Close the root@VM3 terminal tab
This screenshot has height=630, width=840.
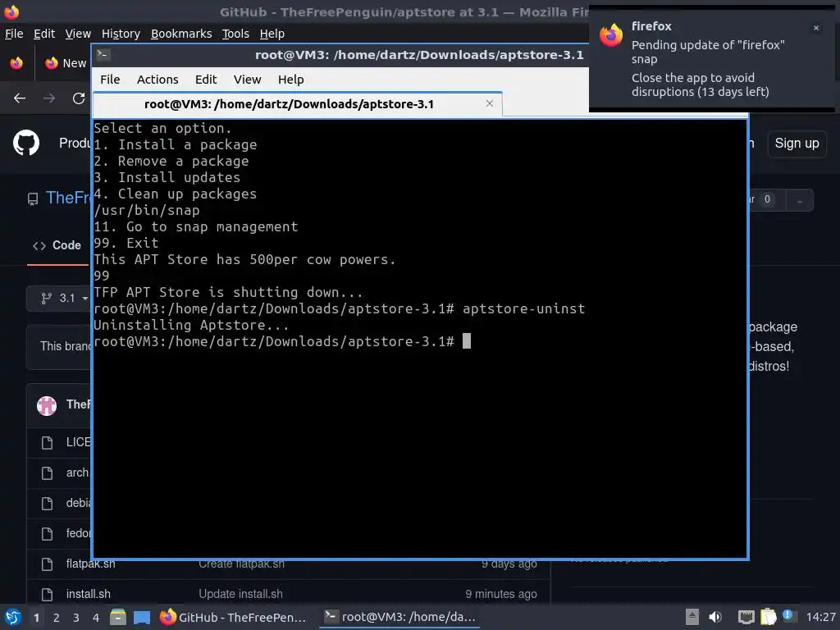tap(490, 103)
